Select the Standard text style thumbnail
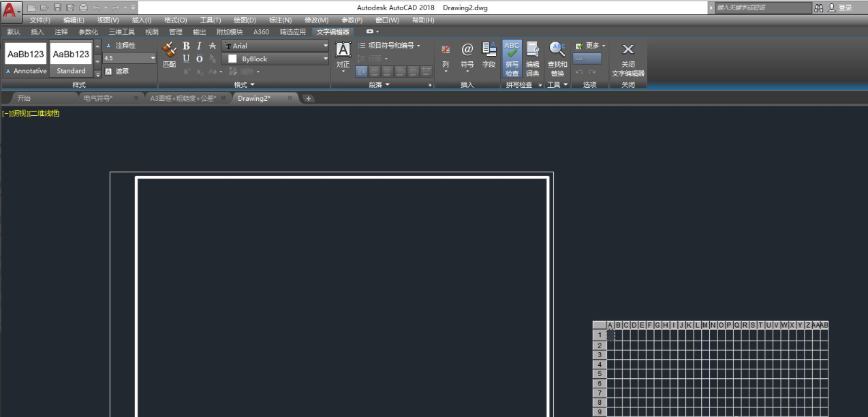 point(71,59)
